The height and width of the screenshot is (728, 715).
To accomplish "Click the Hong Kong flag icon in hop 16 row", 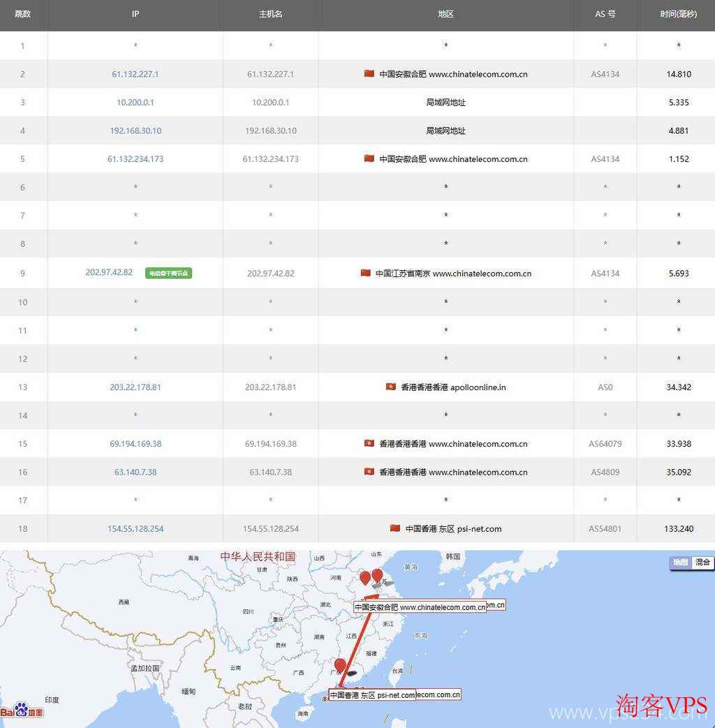I will tap(369, 471).
